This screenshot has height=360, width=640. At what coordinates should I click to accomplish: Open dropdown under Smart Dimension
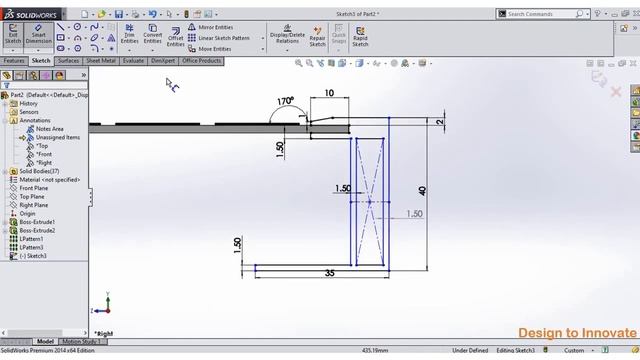pos(38,51)
